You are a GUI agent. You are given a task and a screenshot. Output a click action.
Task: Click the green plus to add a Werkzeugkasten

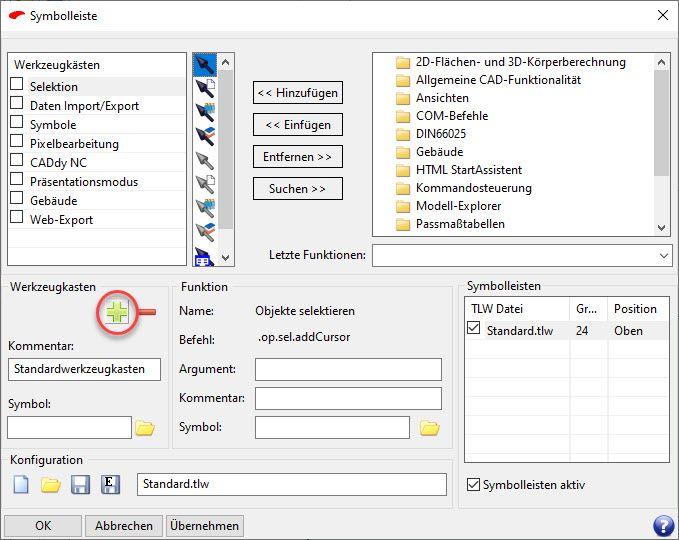118,313
